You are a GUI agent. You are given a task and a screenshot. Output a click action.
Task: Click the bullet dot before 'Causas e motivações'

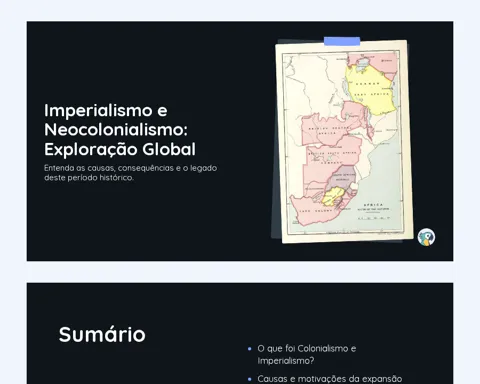pos(250,379)
